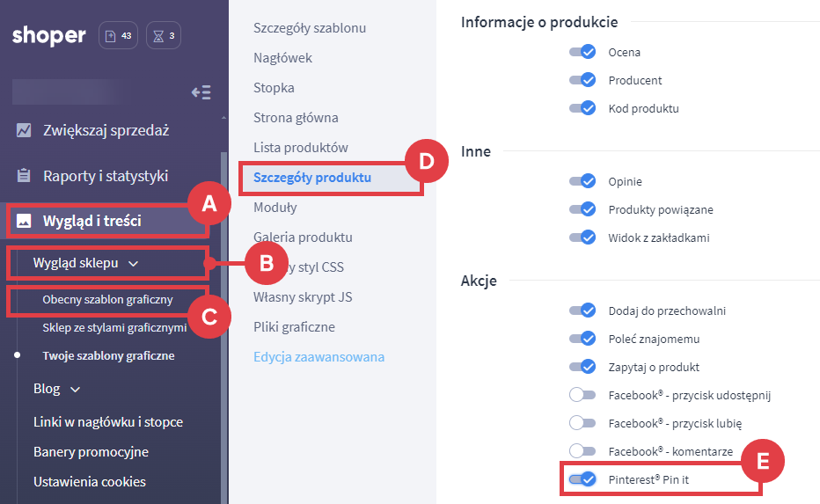Open Ustawienia cookies page

(x=90, y=482)
